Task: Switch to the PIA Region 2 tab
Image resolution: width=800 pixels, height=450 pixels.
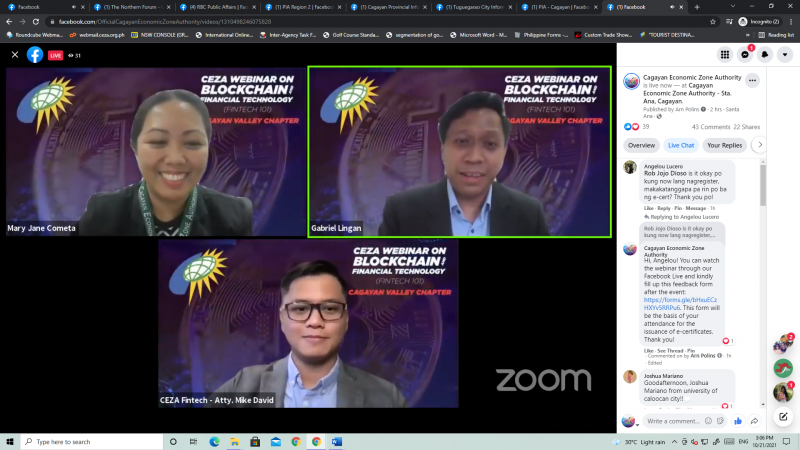Action: point(302,7)
